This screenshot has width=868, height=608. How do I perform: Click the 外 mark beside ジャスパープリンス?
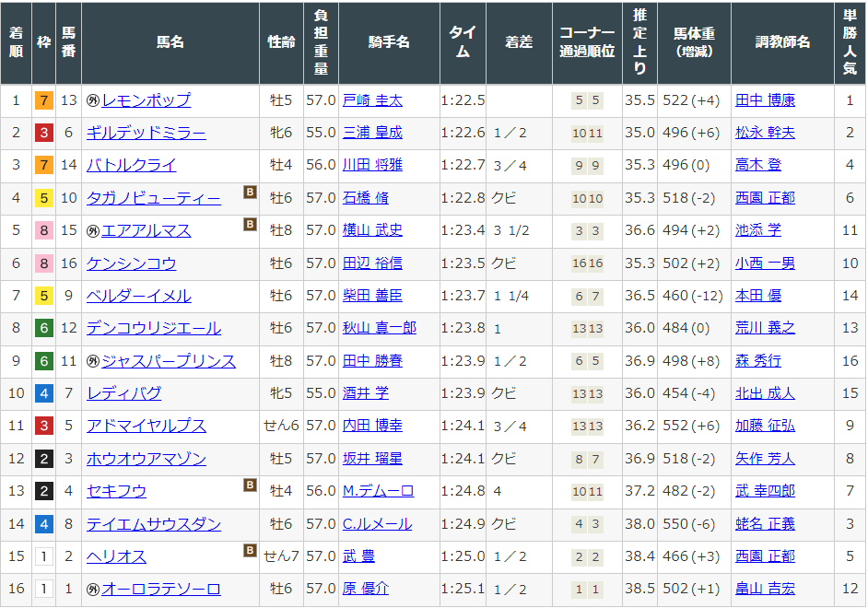(x=93, y=361)
